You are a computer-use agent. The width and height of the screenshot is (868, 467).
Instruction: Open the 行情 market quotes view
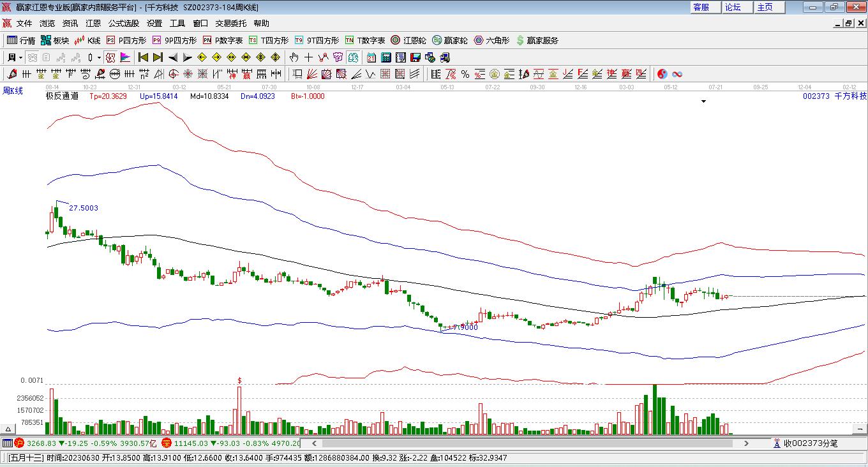pyautogui.click(x=20, y=40)
